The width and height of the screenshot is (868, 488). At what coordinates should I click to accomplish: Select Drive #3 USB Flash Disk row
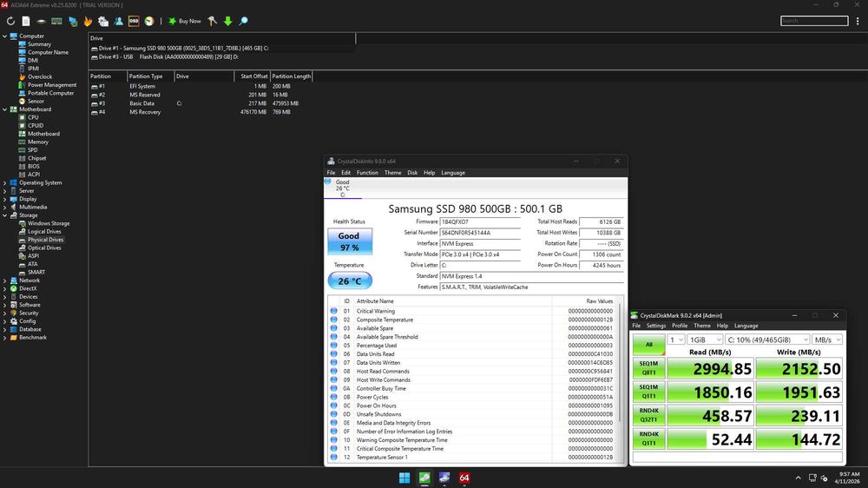pos(164,57)
